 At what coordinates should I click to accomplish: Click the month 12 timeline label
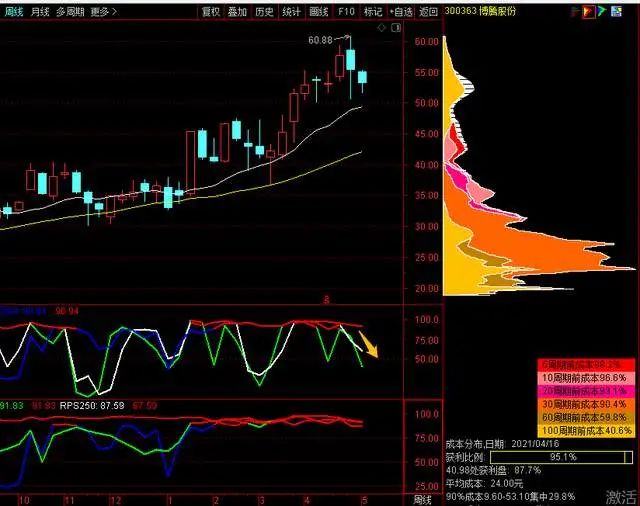pyautogui.click(x=116, y=500)
